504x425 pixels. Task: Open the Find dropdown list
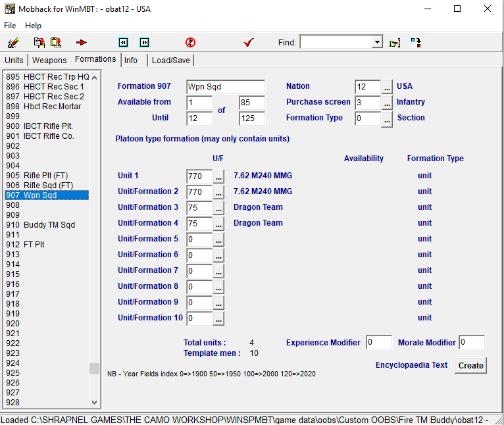click(377, 43)
